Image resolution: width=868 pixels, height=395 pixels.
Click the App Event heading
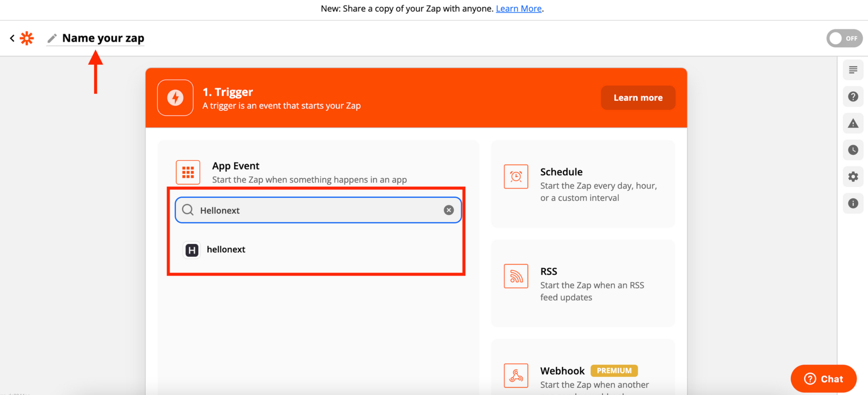[x=235, y=166]
